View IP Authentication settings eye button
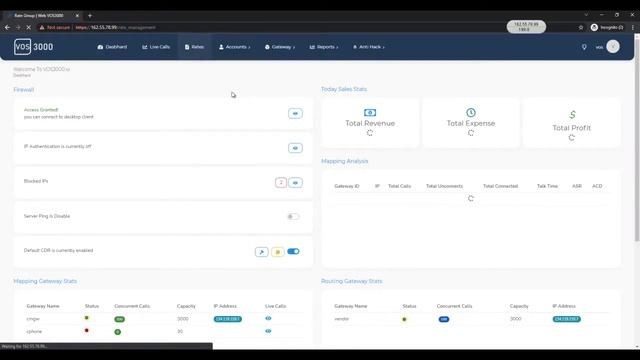The height and width of the screenshot is (360, 640). pos(295,148)
